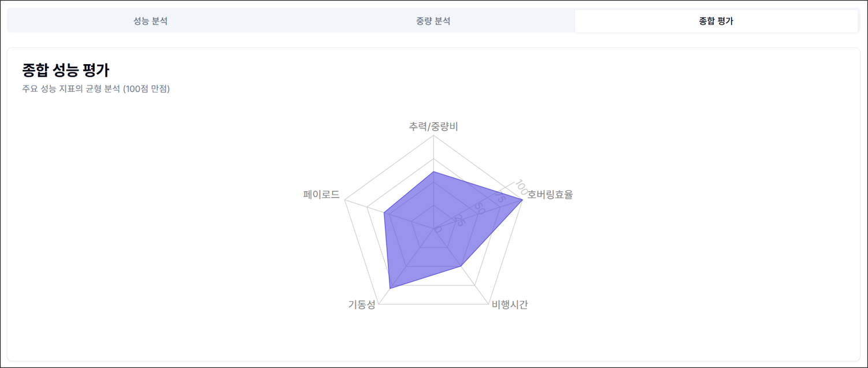Click the 추력/중량비 data point on radar

pyautogui.click(x=433, y=172)
